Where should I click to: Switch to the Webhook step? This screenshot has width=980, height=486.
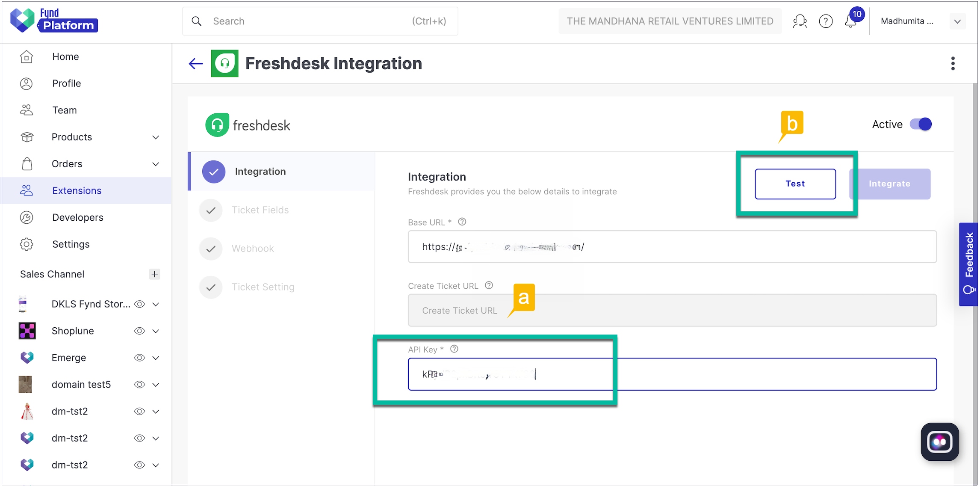coord(253,248)
